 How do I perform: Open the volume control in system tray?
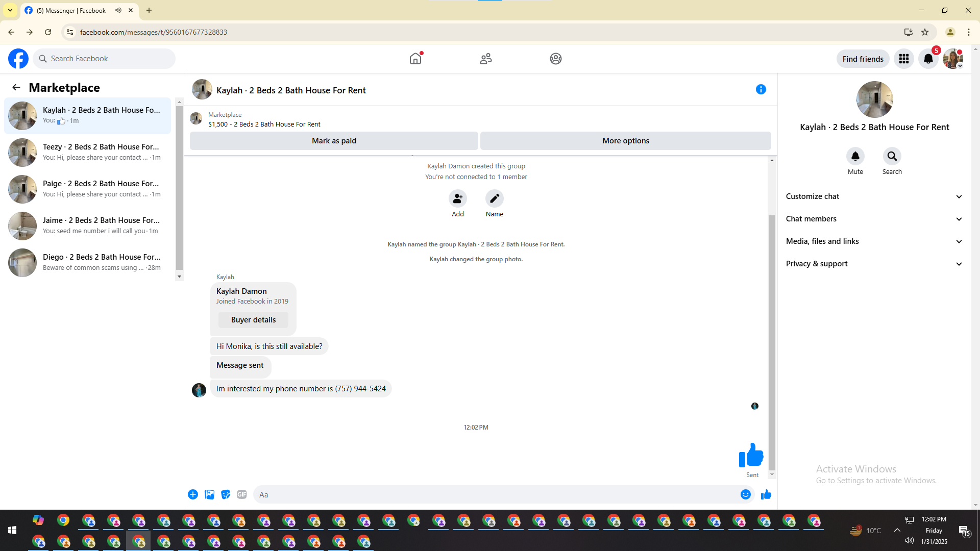pyautogui.click(x=909, y=541)
